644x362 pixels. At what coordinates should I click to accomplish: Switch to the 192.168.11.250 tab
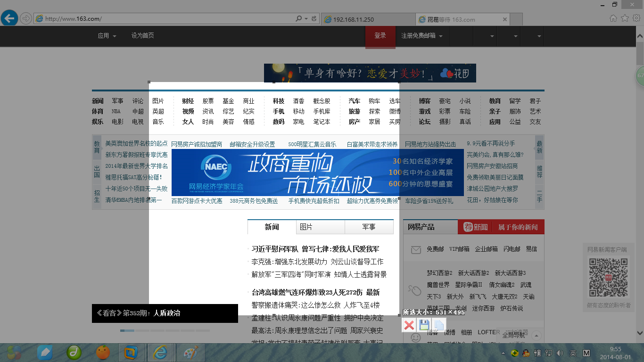[368, 20]
